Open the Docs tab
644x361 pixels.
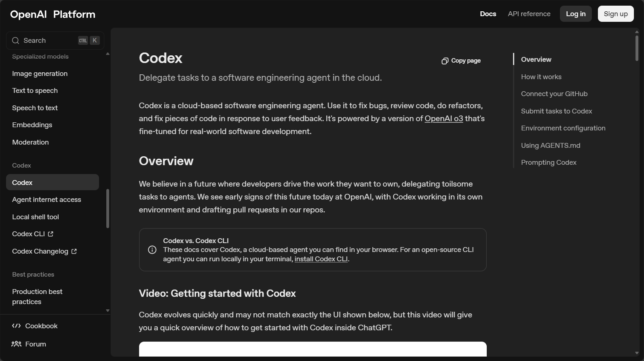pos(488,14)
